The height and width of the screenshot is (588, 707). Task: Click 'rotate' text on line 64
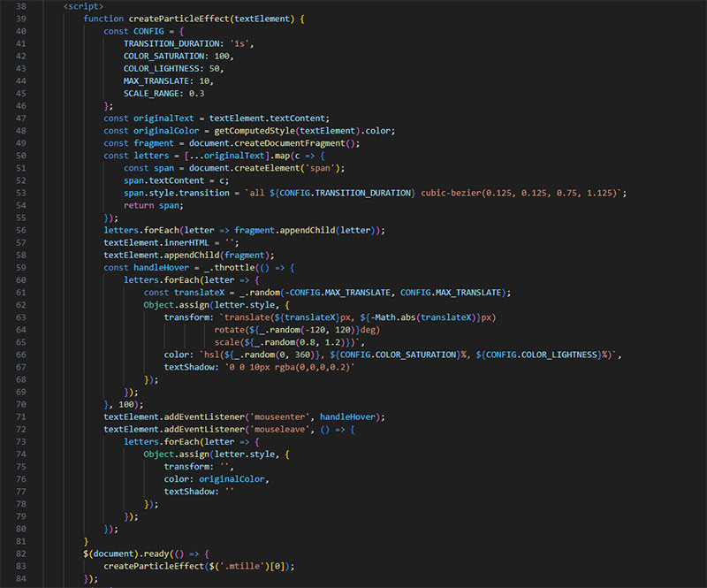coord(230,330)
